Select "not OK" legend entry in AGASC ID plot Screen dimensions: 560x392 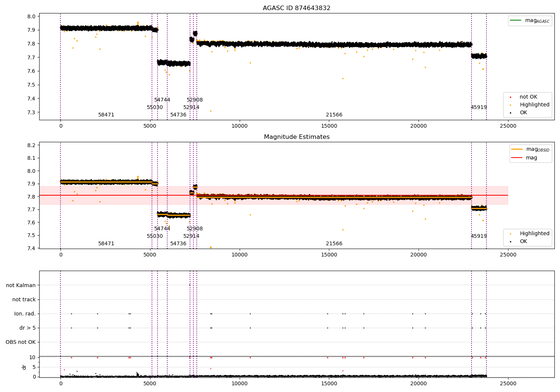tap(524, 97)
